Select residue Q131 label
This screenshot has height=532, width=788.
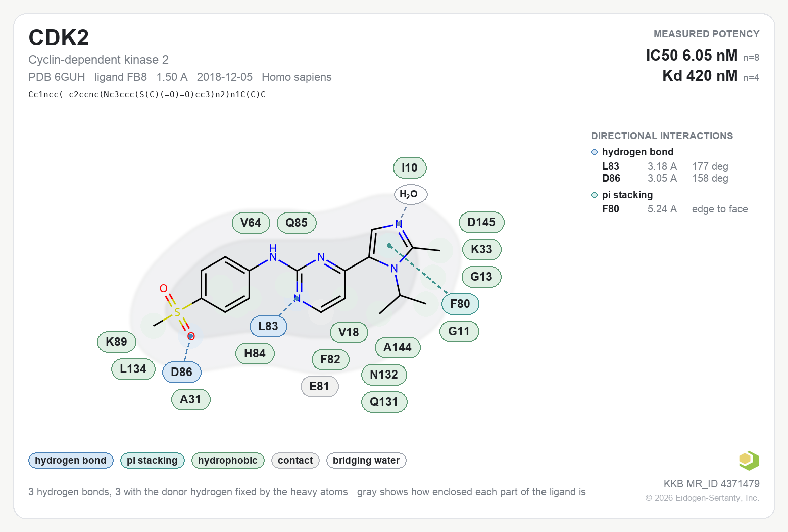[384, 402]
